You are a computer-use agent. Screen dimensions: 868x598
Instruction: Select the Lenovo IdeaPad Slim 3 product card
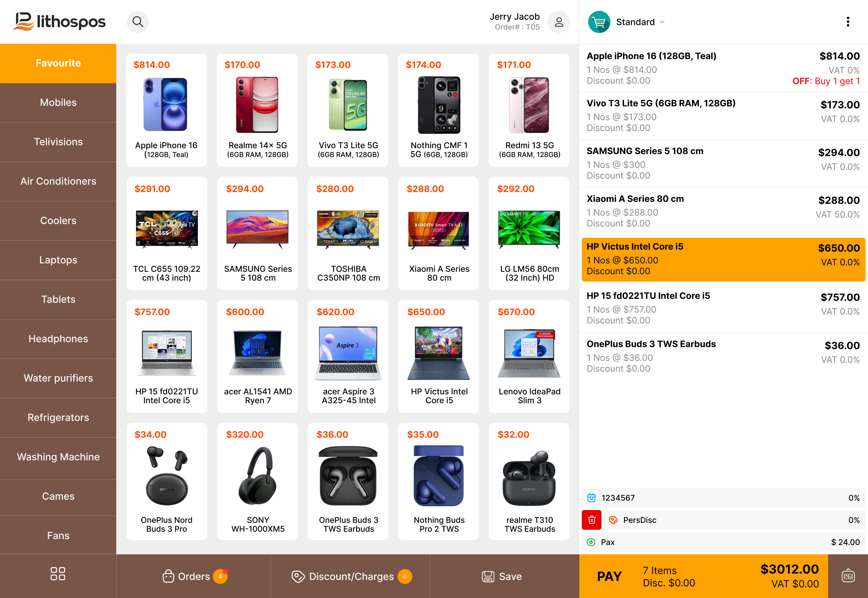coord(529,356)
